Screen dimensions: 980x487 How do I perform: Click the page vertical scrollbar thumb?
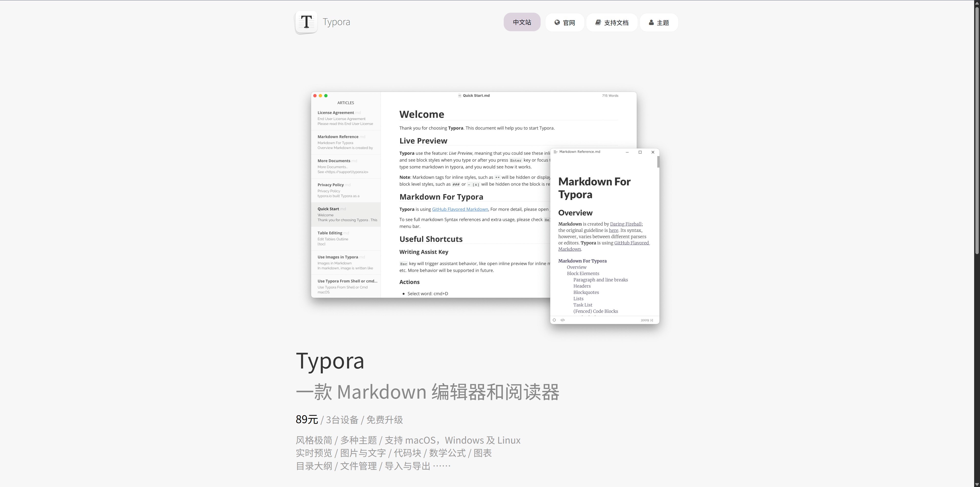[977, 129]
